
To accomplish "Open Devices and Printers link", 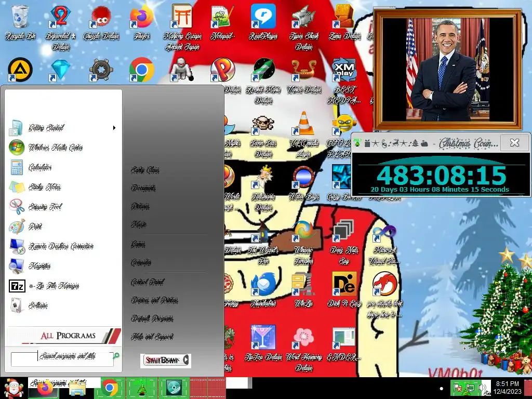I will tap(154, 300).
